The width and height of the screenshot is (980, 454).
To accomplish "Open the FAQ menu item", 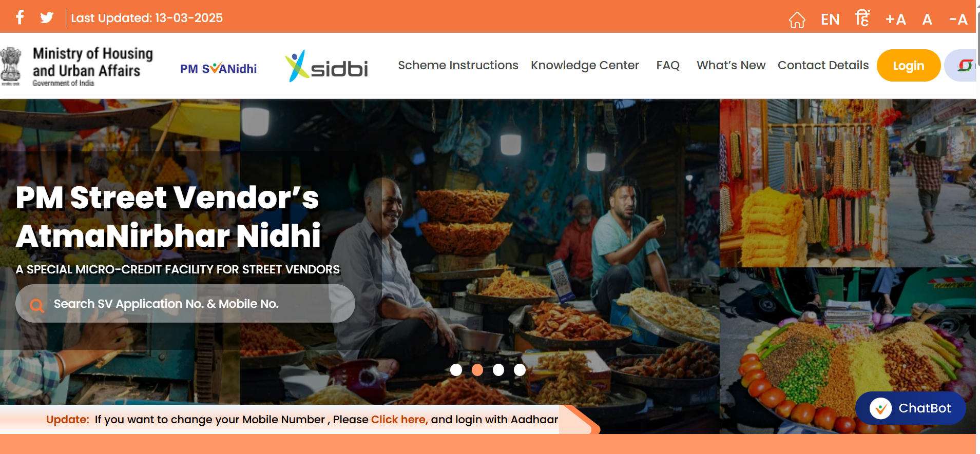I will (668, 65).
